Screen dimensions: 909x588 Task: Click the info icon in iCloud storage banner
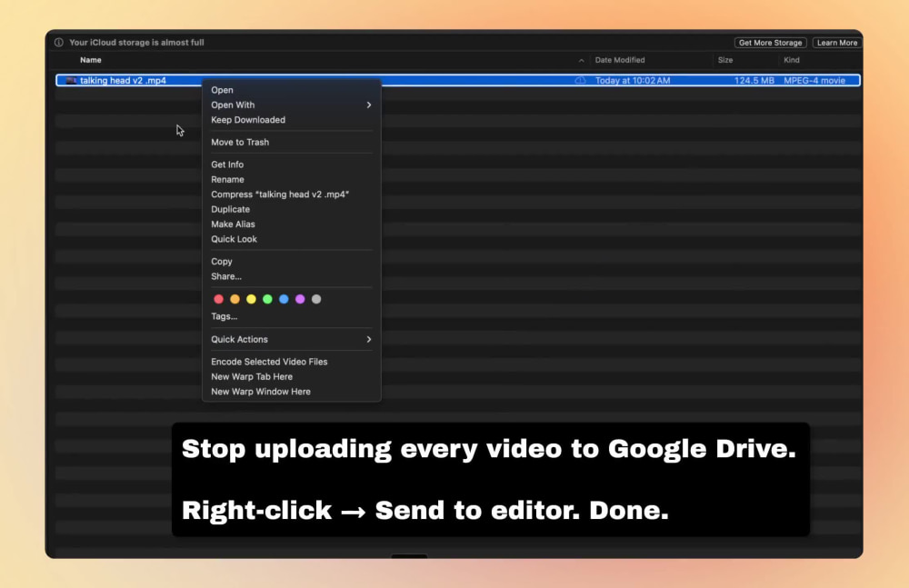tap(58, 43)
